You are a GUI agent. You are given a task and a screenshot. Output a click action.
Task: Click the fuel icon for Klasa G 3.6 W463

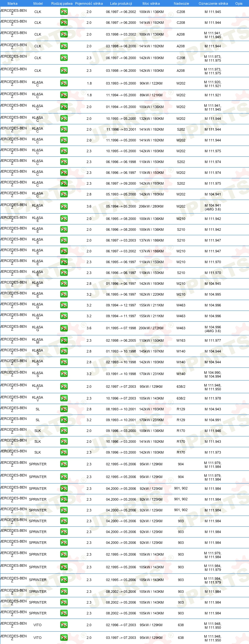click(64, 328)
